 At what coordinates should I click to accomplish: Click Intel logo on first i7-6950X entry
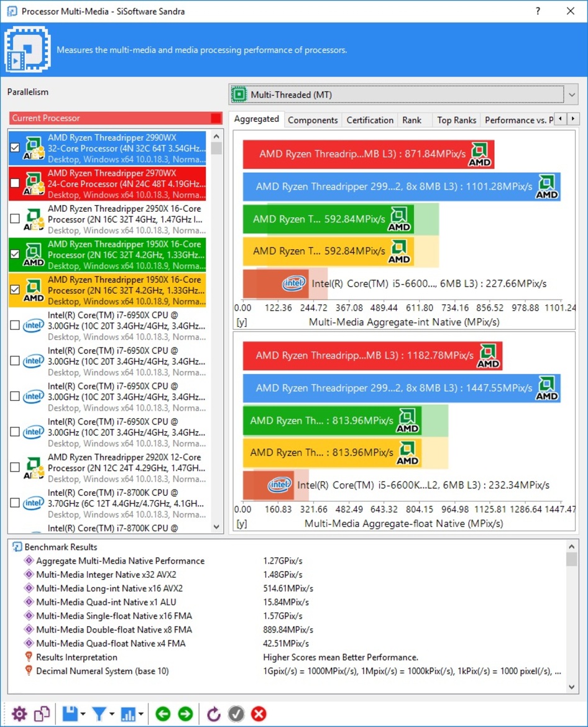[x=34, y=325]
